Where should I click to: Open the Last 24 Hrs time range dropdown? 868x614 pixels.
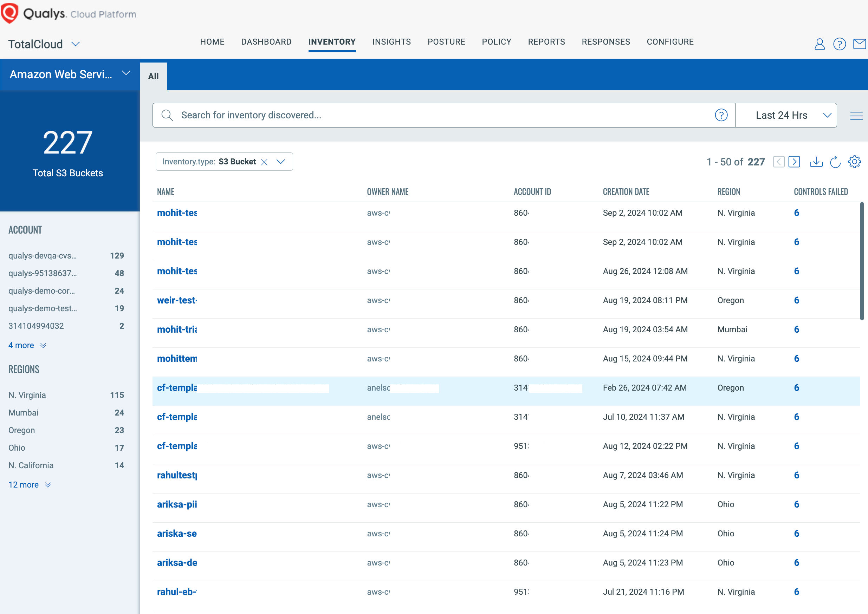click(x=786, y=115)
